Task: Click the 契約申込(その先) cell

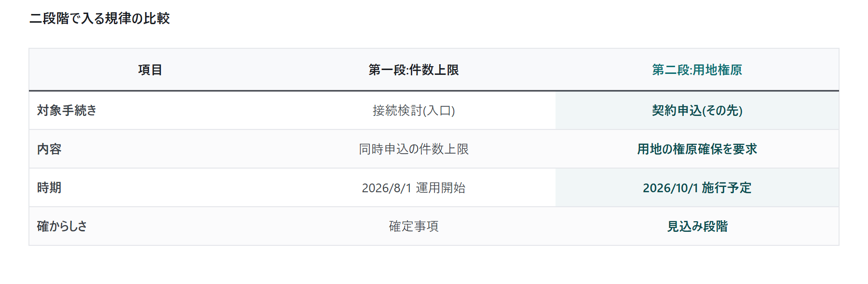Action: click(697, 110)
